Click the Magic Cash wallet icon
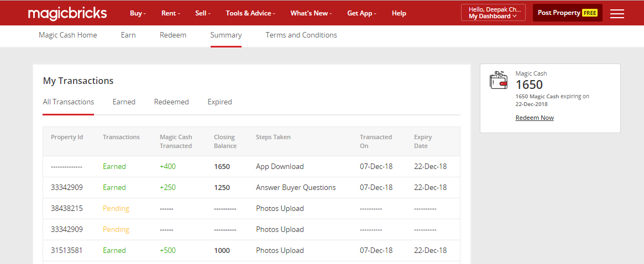The height and width of the screenshot is (264, 644). coord(499,81)
